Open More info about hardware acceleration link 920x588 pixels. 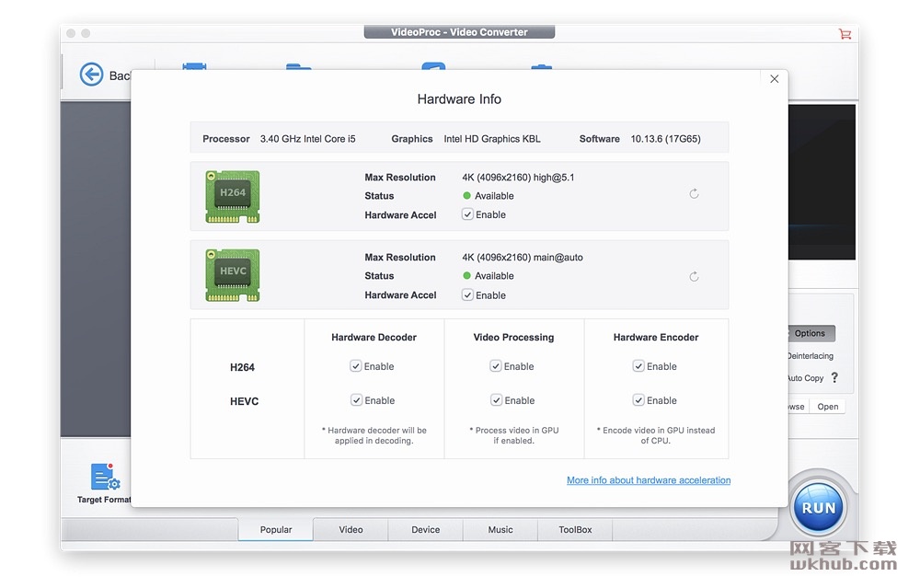(x=649, y=480)
